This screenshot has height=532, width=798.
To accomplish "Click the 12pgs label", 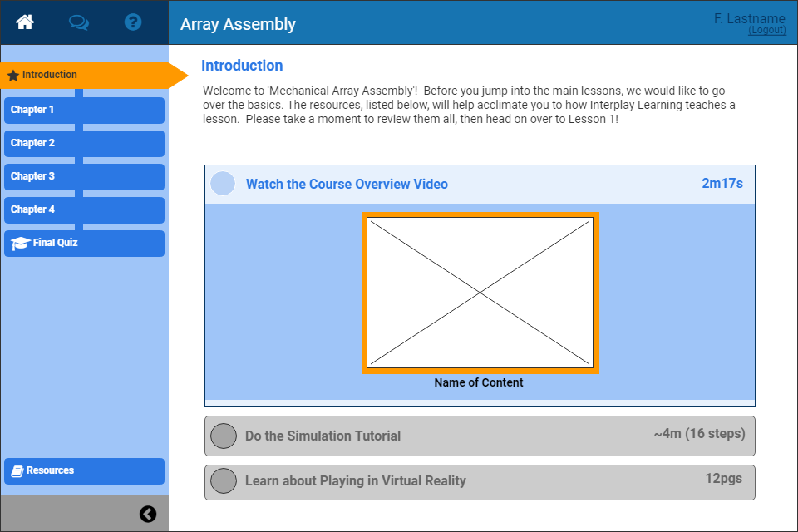I will pos(723,479).
